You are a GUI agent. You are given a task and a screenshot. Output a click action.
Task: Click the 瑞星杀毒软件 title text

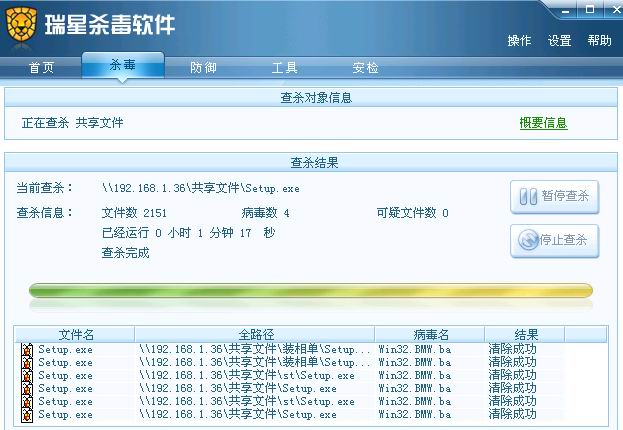pos(110,25)
